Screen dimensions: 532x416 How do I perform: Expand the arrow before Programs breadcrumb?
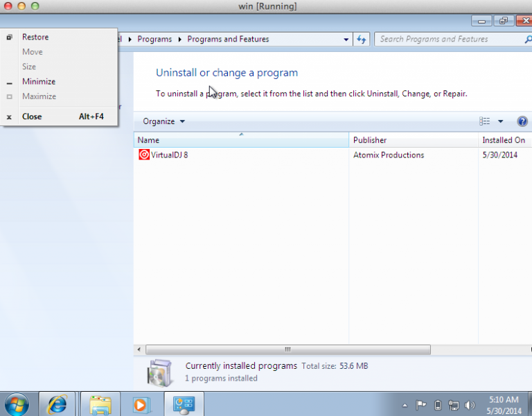pos(130,40)
